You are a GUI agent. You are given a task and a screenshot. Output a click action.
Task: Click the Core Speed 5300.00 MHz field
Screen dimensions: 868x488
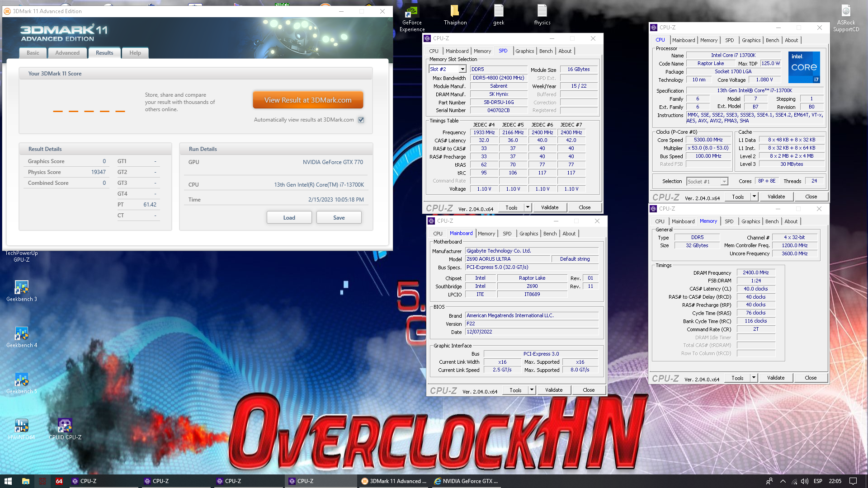coord(708,140)
